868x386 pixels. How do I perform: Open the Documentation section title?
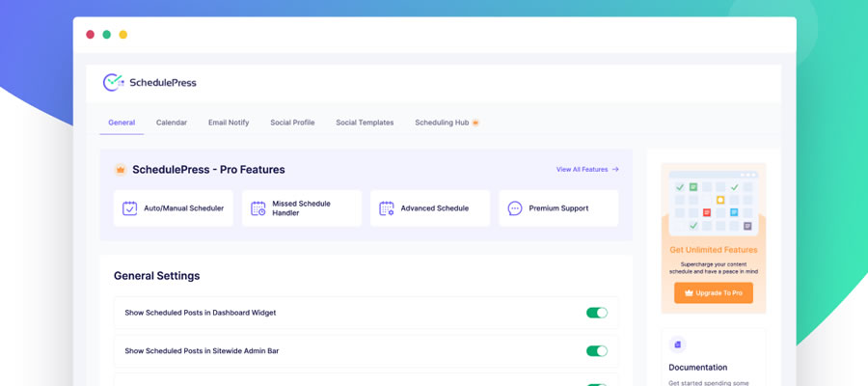(x=698, y=367)
